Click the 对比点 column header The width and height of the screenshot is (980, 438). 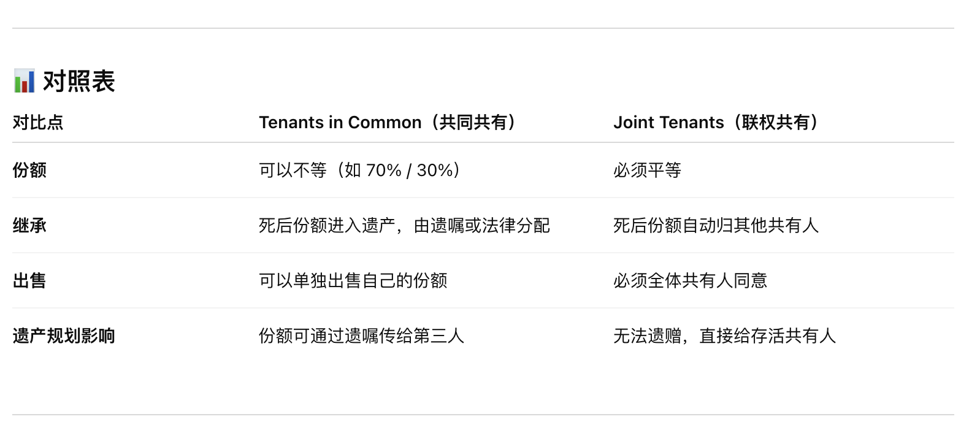coord(38,122)
